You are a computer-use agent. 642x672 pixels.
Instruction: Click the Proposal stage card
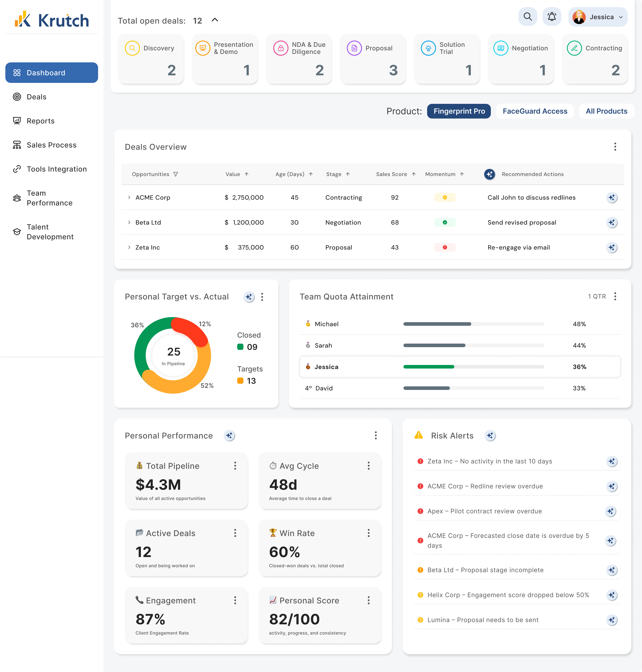point(372,59)
